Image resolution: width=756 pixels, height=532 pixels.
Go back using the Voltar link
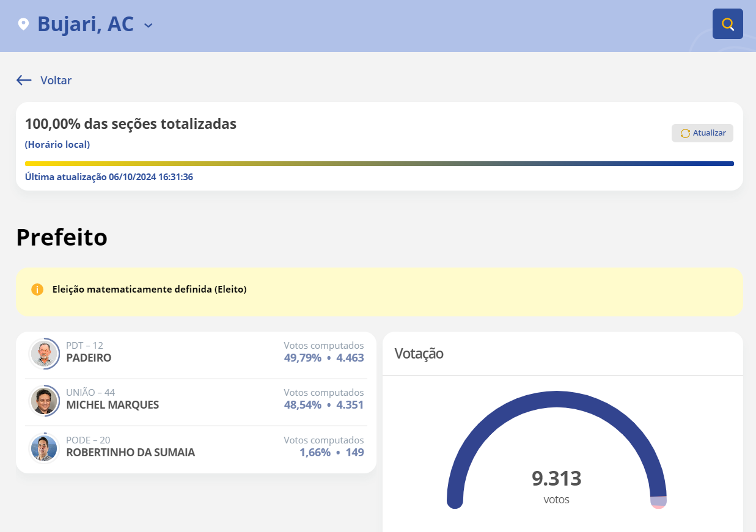(56, 80)
